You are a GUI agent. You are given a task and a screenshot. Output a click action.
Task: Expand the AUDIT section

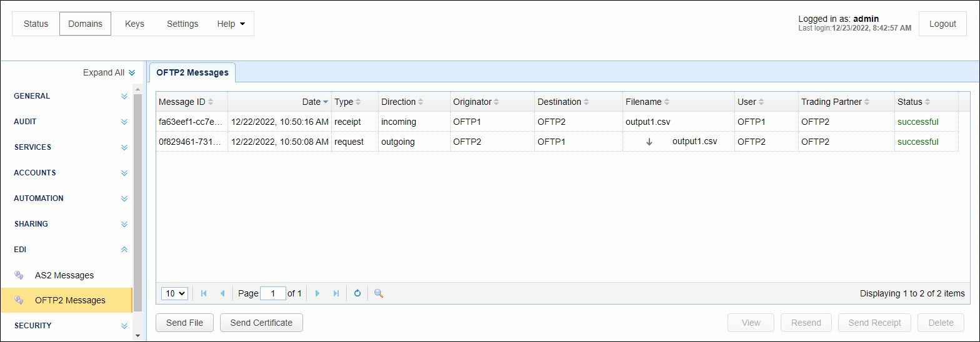pyautogui.click(x=124, y=122)
